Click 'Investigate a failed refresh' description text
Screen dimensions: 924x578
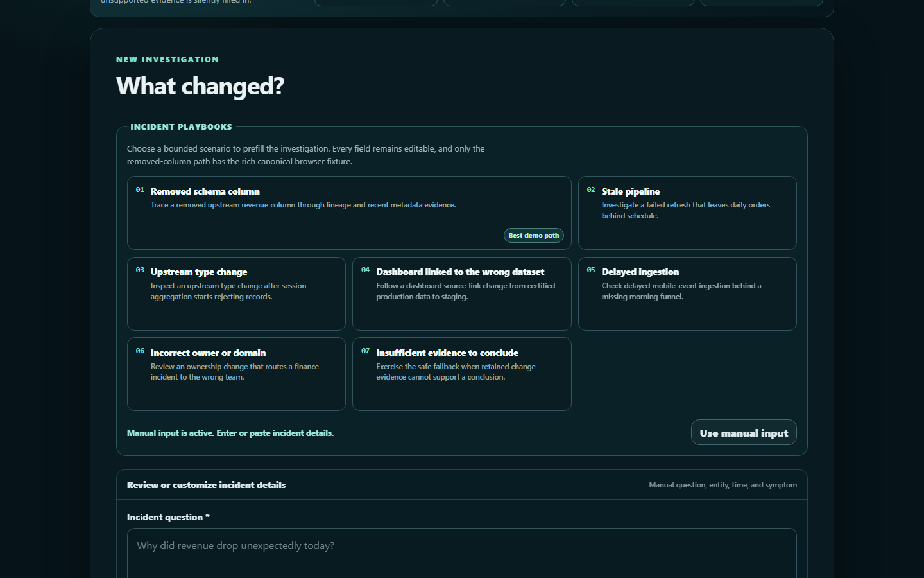click(686, 210)
